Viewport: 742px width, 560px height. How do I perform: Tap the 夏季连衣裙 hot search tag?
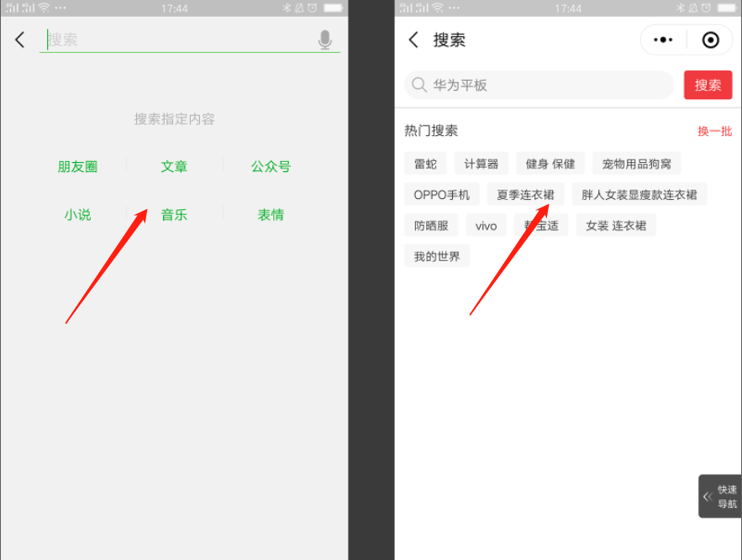click(525, 195)
